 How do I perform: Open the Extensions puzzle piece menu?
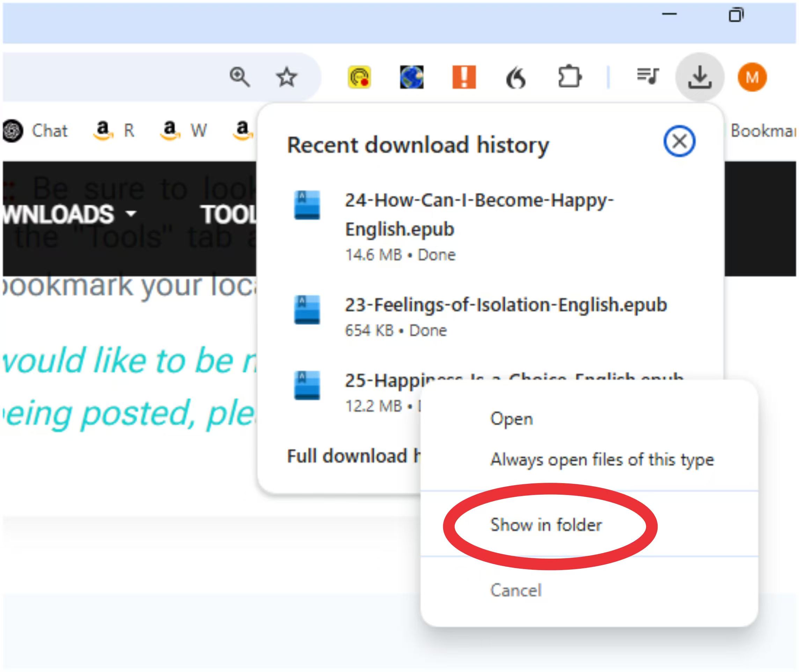[569, 77]
